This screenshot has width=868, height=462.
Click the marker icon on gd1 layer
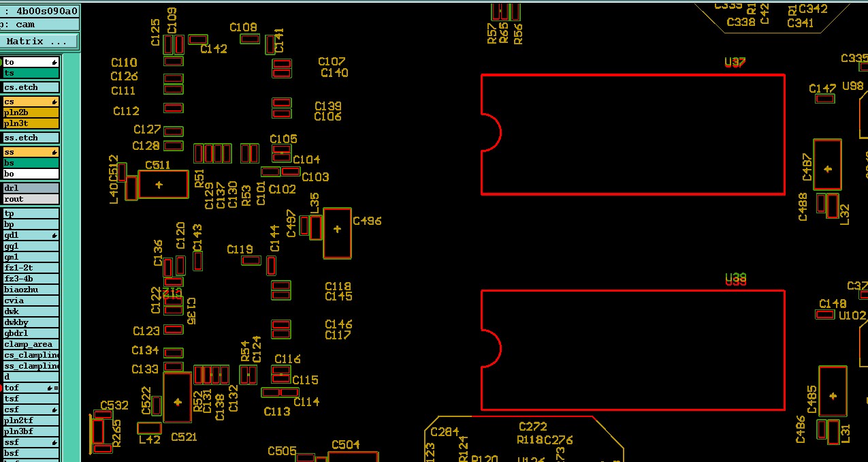(54, 235)
